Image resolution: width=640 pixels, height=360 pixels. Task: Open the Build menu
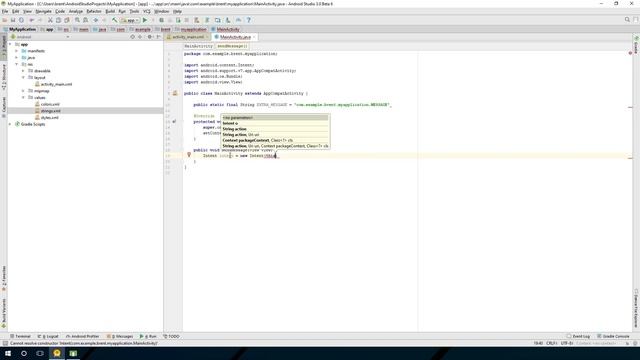tap(110, 11)
